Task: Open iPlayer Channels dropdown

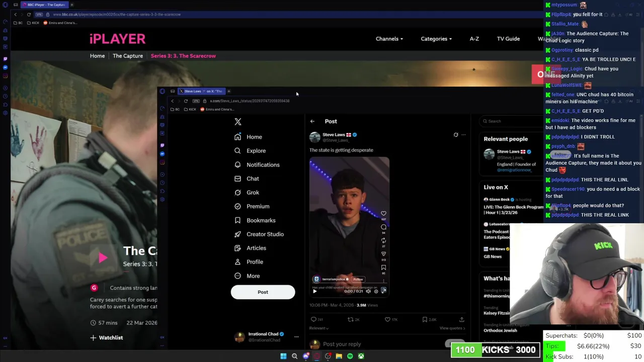Action: [x=389, y=39]
